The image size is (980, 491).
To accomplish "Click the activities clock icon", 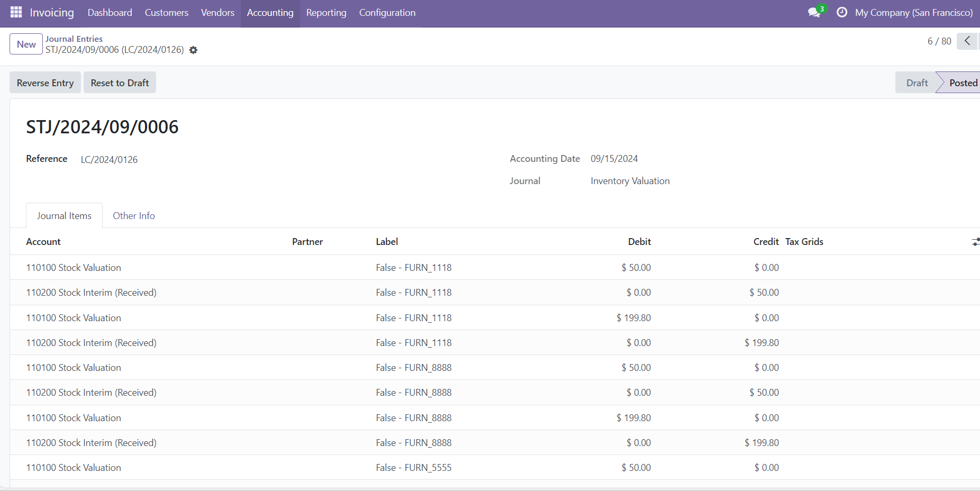I will pyautogui.click(x=841, y=12).
